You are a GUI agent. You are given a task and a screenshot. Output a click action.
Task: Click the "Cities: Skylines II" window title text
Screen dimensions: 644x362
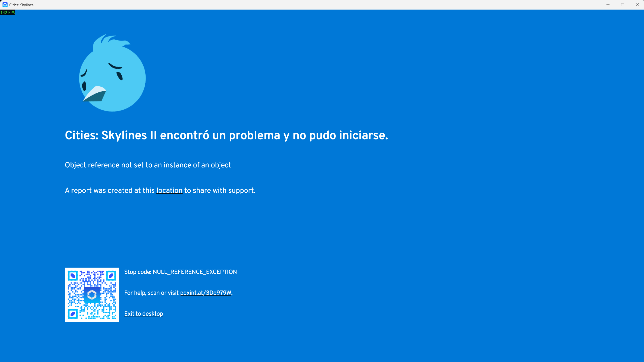click(23, 5)
